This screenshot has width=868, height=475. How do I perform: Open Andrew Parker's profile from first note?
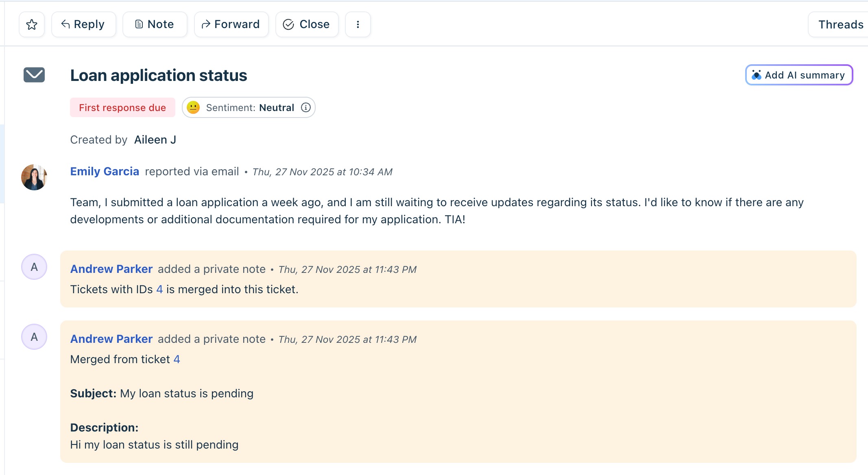pyautogui.click(x=111, y=269)
